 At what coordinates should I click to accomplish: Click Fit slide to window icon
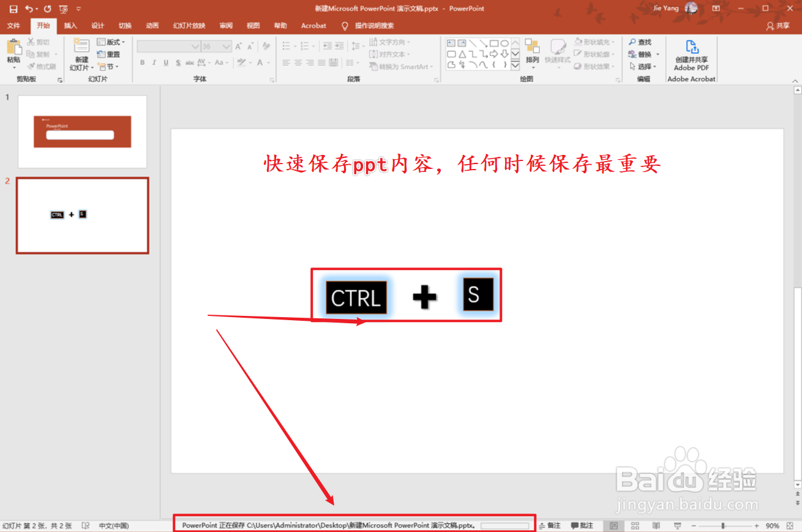click(791, 526)
